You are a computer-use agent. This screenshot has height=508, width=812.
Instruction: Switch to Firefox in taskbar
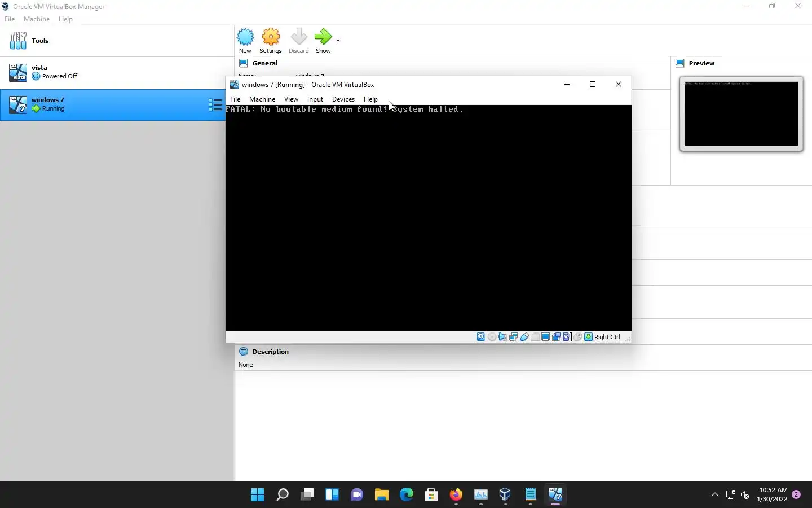click(x=456, y=495)
